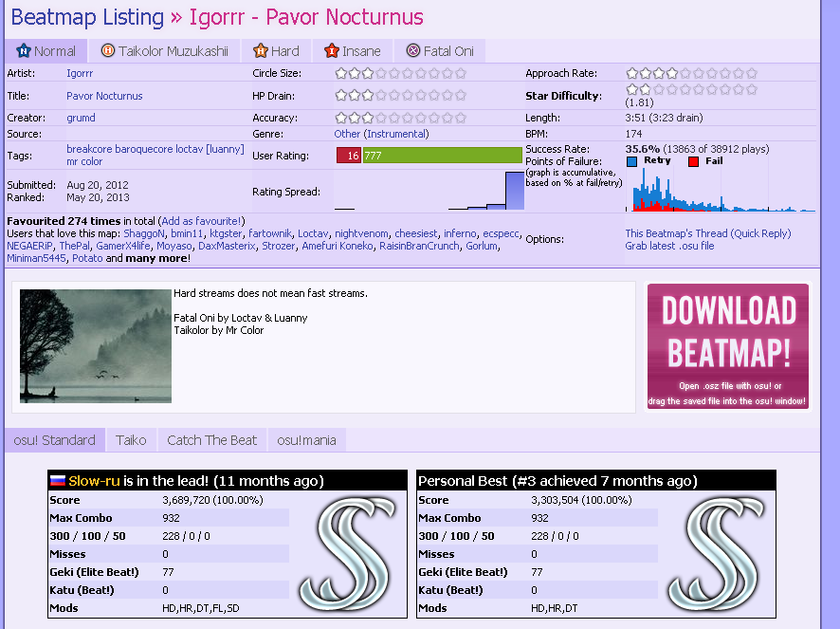Viewport: 840px width, 629px height.
Task: Switch to the Normal difficulty tab
Action: (46, 51)
